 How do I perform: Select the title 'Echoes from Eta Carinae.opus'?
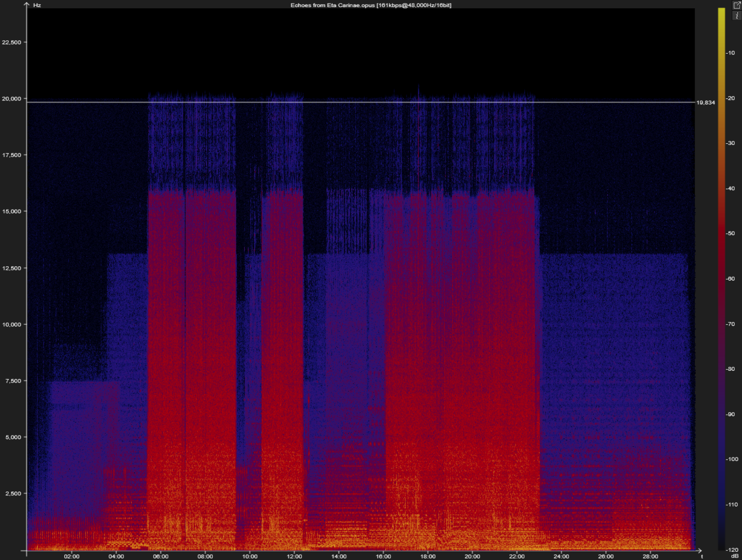tap(333, 5)
